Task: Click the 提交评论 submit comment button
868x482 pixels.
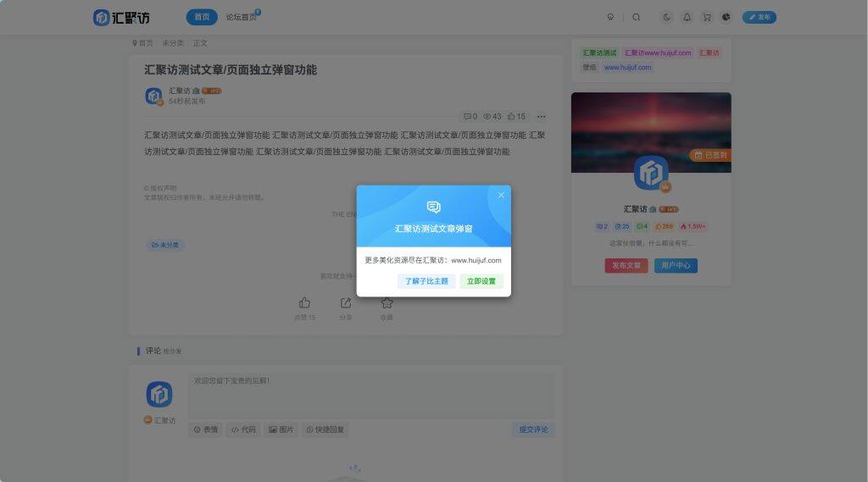Action: [534, 429]
